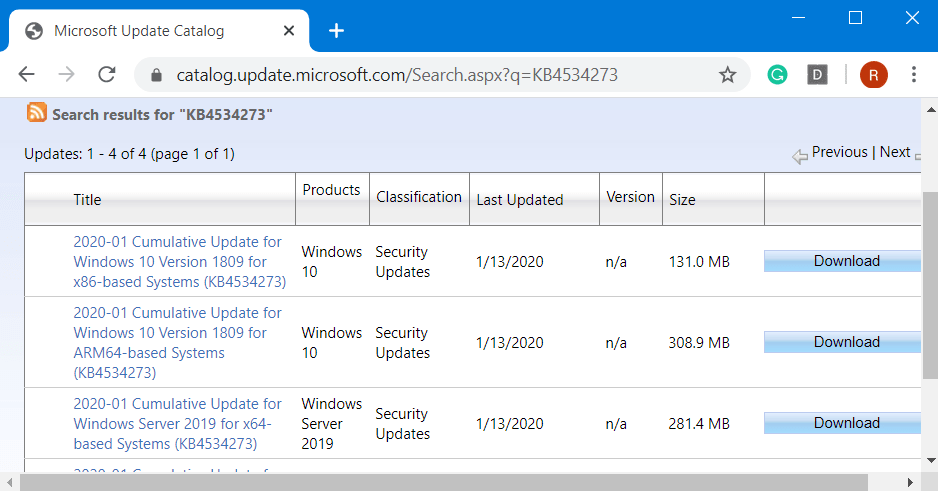Click horizontal scrollbar left arrow
Viewport: 938px width, 491px height.
point(9,482)
